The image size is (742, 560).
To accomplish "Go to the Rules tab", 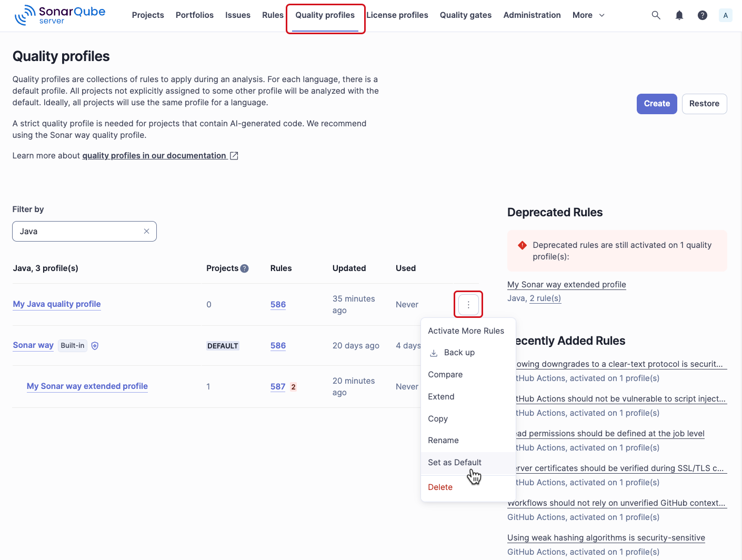I will [x=273, y=15].
